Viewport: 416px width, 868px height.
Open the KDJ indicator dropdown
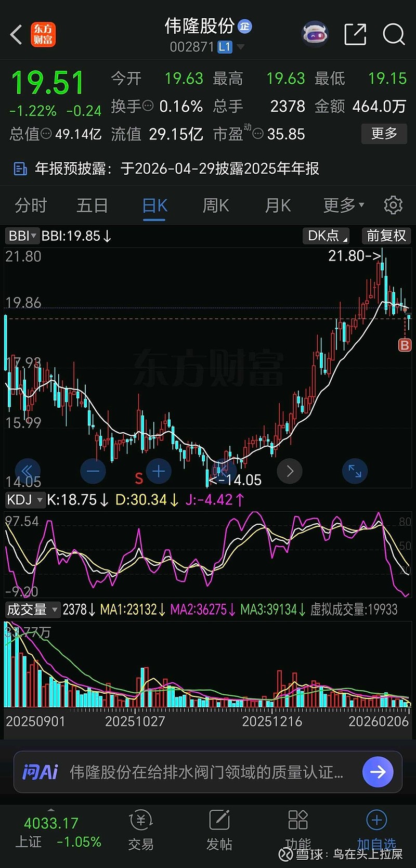(25, 500)
